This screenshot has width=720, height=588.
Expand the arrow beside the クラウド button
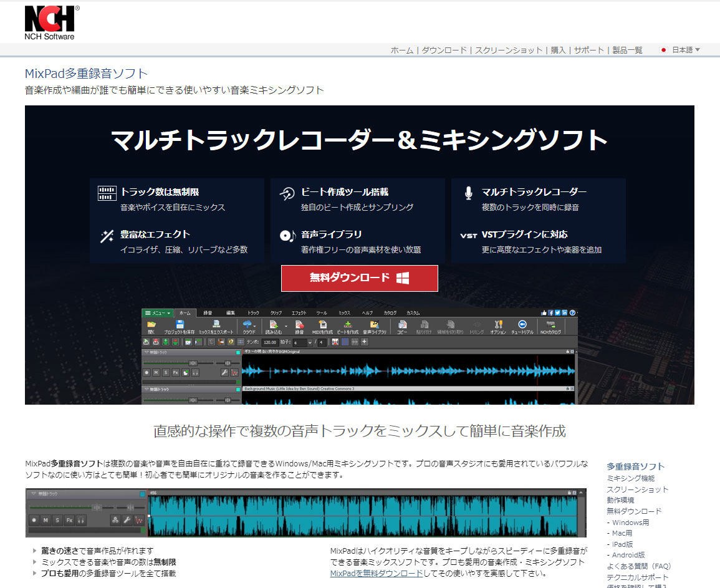point(254,326)
